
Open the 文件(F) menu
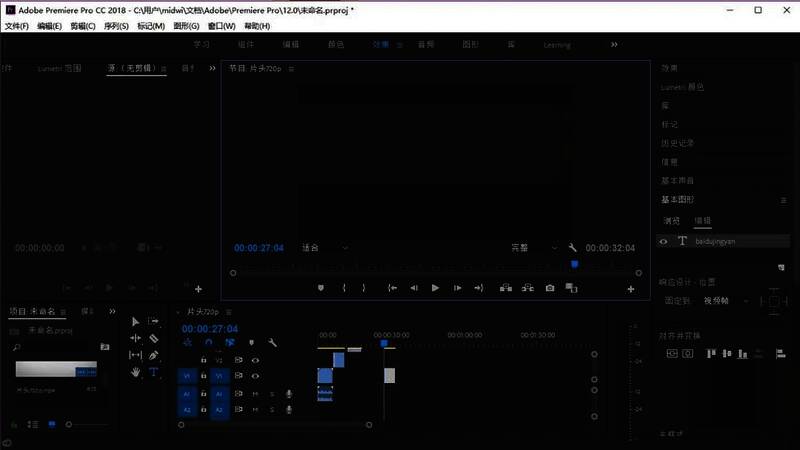pyautogui.click(x=17, y=26)
